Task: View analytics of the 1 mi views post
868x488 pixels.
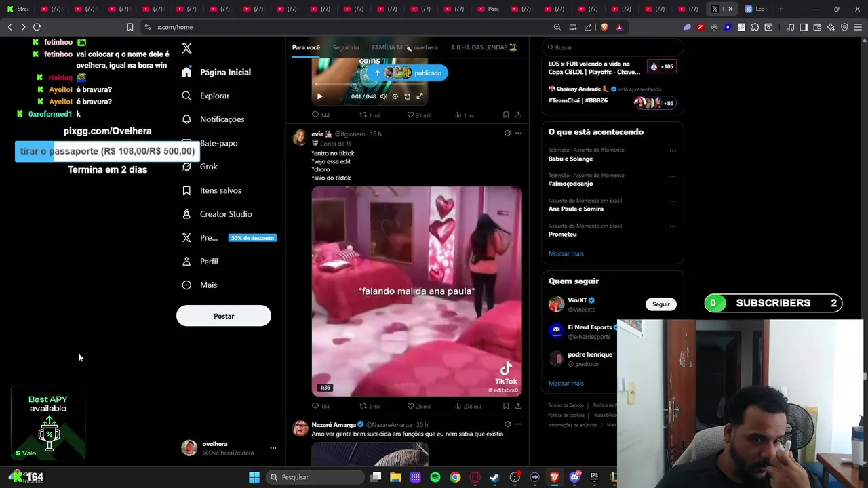Action: (x=465, y=115)
